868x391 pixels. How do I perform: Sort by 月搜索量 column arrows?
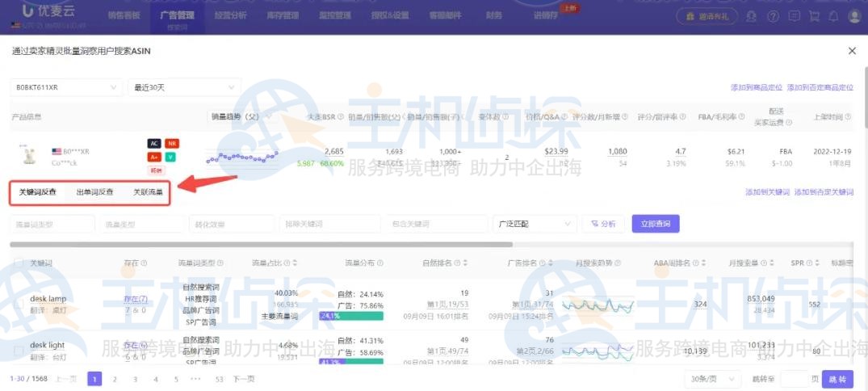[770, 263]
